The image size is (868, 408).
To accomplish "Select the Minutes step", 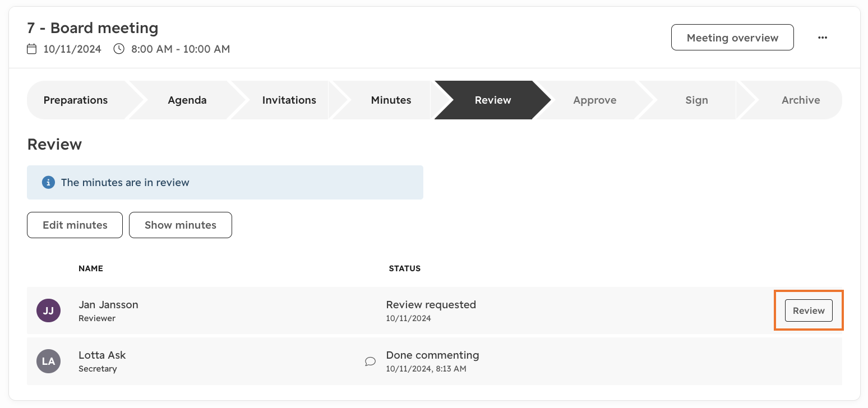I will [391, 100].
